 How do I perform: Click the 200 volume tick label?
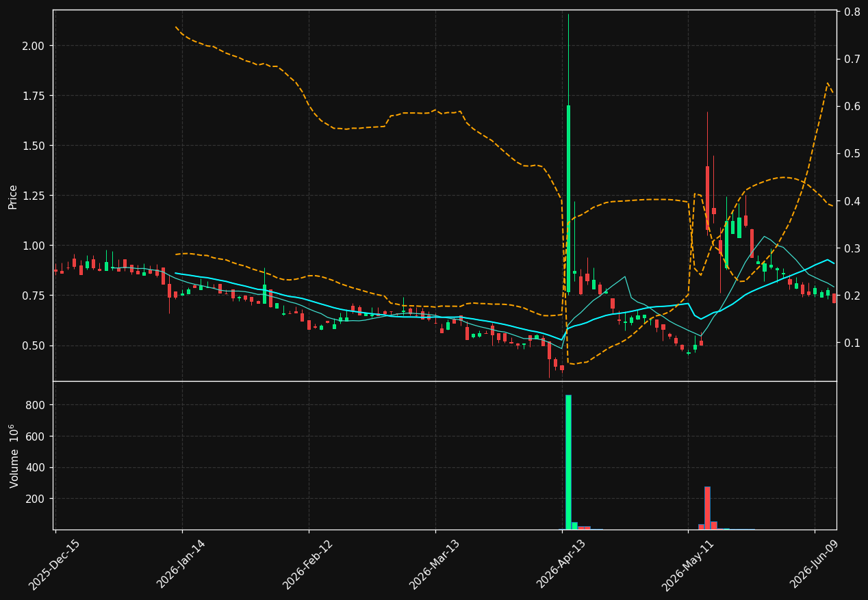pos(36,499)
